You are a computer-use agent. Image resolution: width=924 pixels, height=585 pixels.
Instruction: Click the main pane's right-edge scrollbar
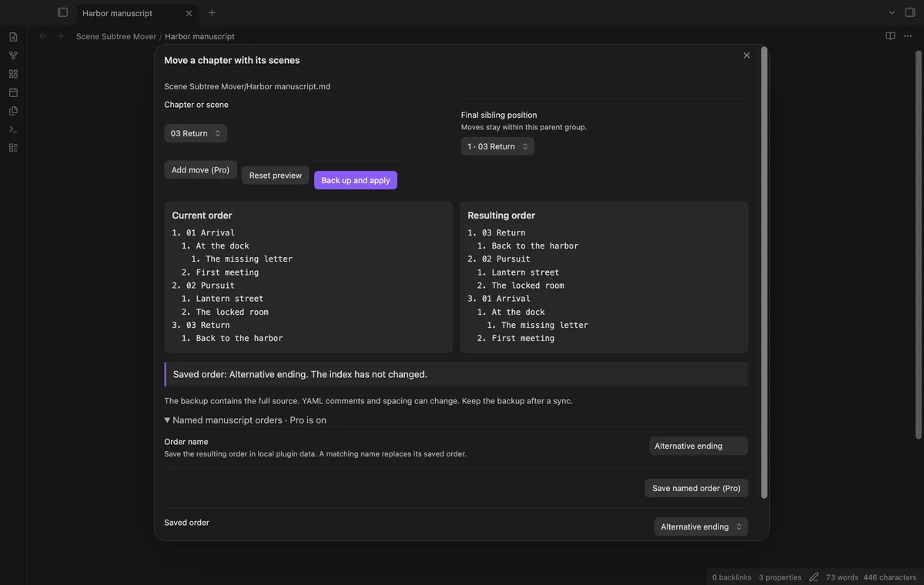pos(919,245)
